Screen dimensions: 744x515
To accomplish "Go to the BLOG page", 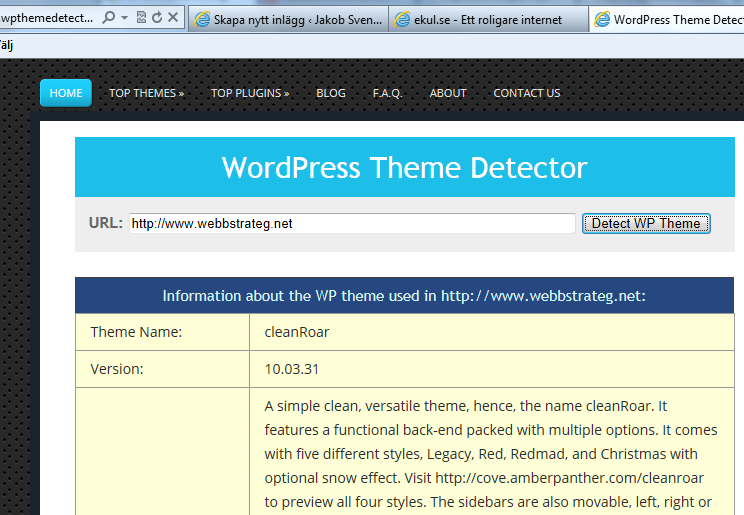I will (331, 93).
